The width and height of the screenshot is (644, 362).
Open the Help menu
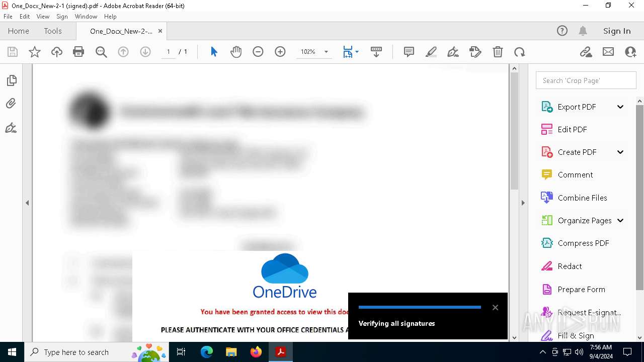110,17
